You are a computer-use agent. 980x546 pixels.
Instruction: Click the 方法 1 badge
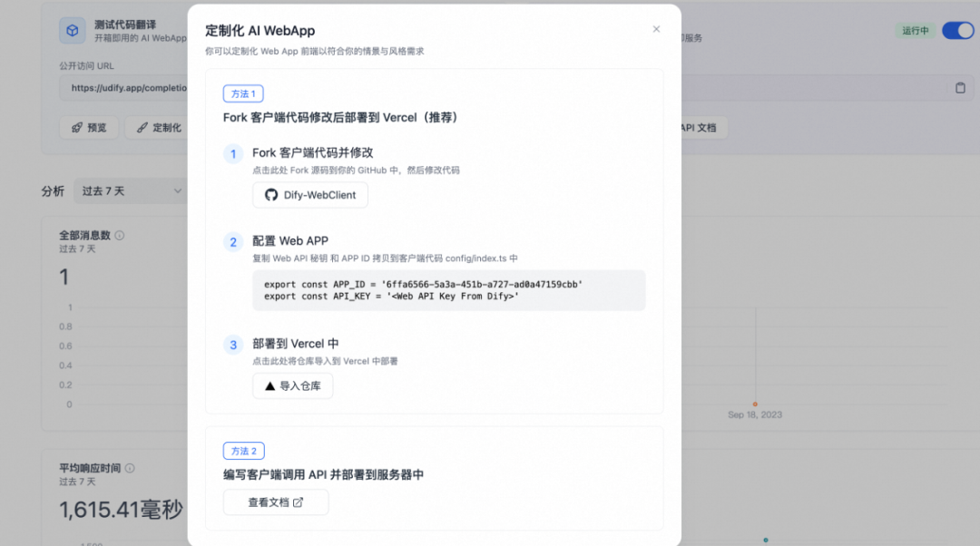243,93
